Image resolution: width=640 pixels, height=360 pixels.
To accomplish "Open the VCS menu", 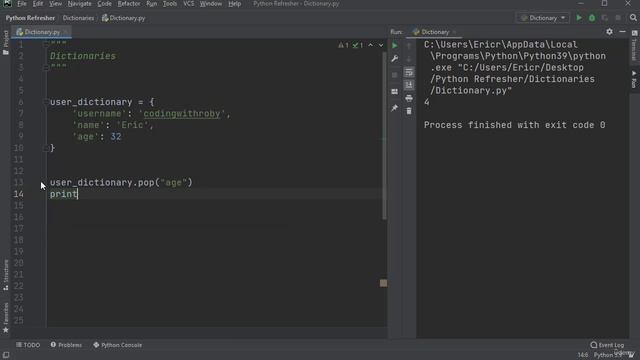I will [x=189, y=4].
